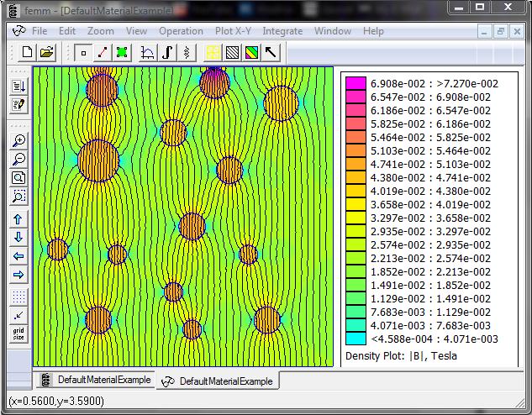
Task: Click the grid size button
Action: [x=18, y=334]
